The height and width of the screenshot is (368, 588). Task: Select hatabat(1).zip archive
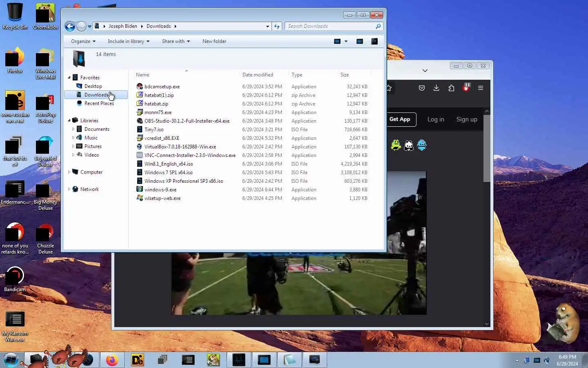pos(159,95)
